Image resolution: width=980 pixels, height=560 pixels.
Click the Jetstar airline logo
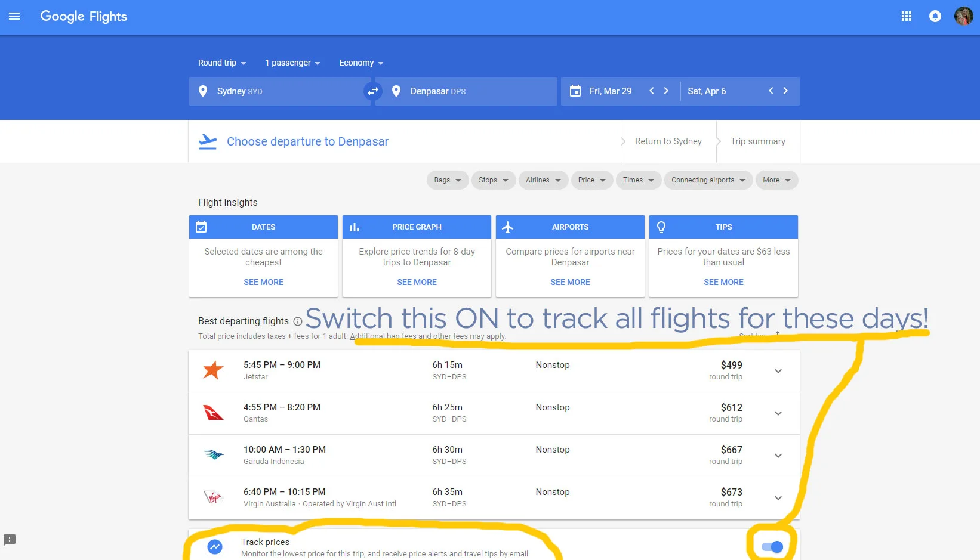pyautogui.click(x=213, y=370)
